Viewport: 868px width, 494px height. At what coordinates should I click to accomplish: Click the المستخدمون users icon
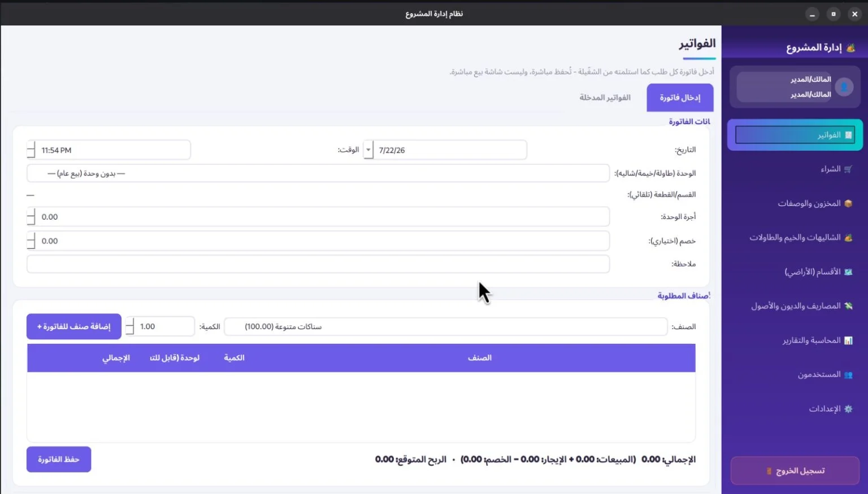tap(848, 375)
